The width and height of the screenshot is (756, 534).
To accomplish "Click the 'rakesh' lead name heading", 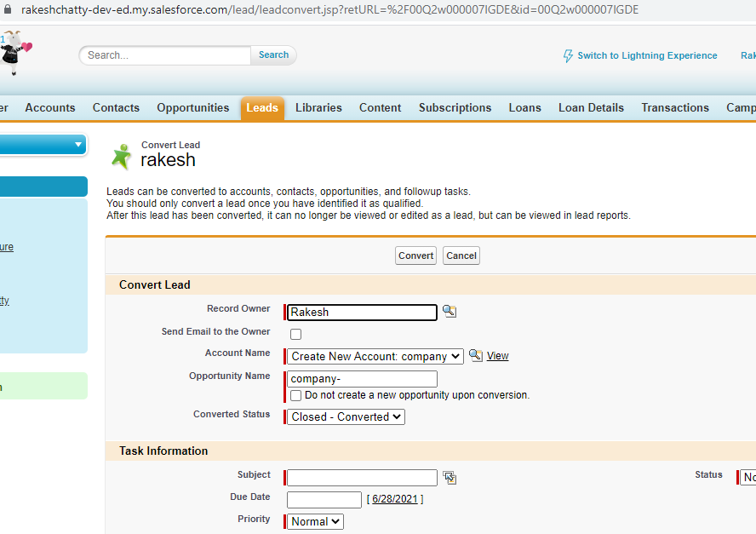I will (168, 159).
